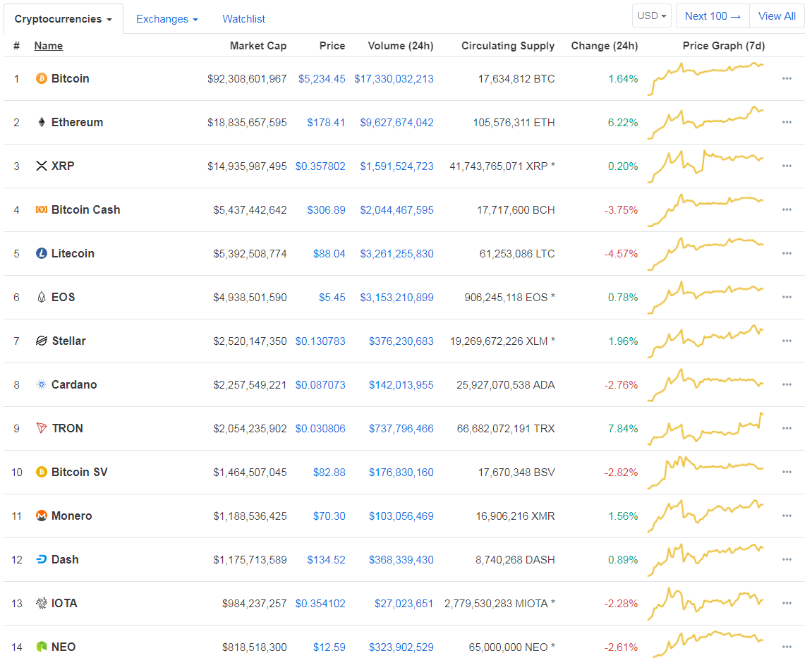Go to the Next 100 page
Image resolution: width=812 pixels, height=658 pixels.
pyautogui.click(x=713, y=16)
